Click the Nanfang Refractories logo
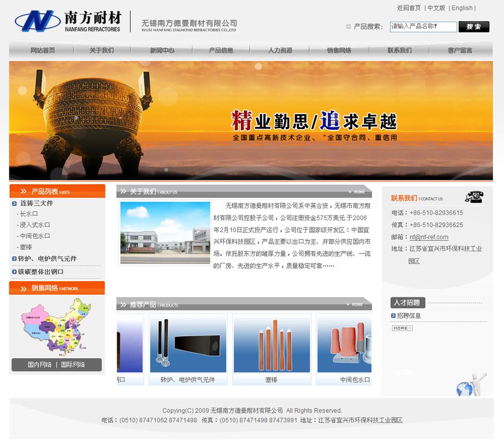 [x=67, y=22]
